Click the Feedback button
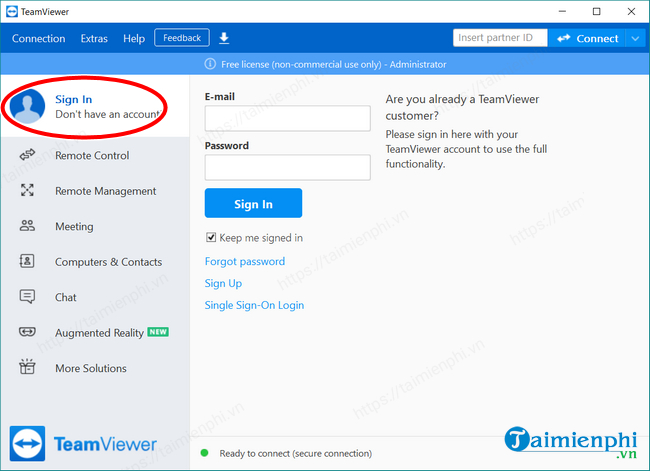This screenshot has width=650, height=471. coord(182,38)
